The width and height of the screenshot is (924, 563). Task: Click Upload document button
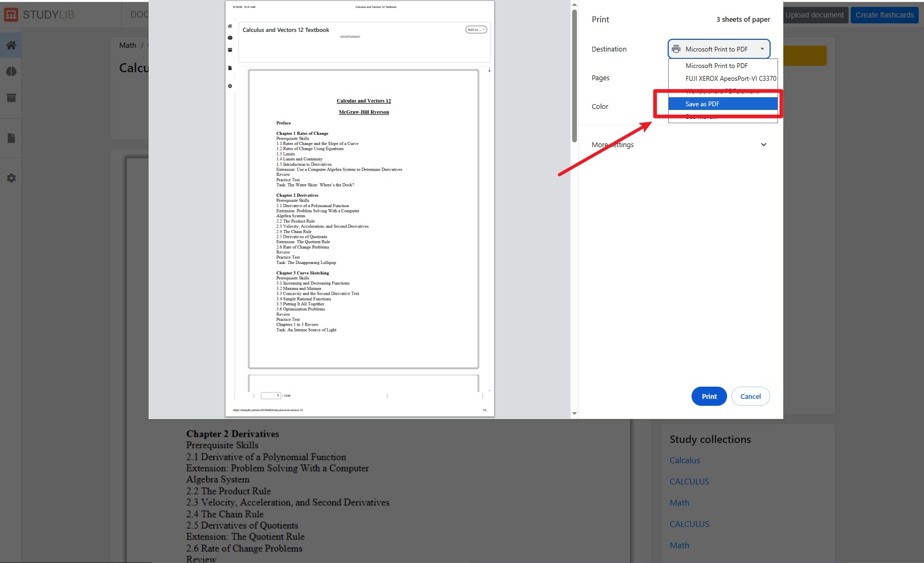click(x=814, y=15)
